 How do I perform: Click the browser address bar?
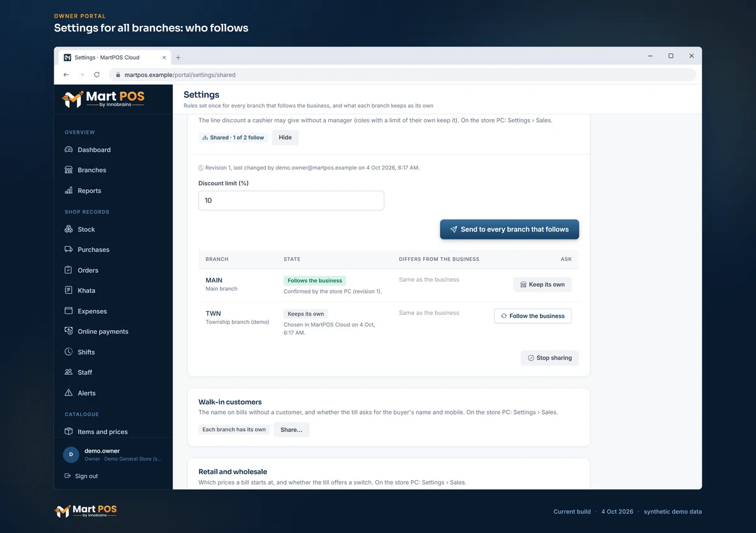[403, 74]
